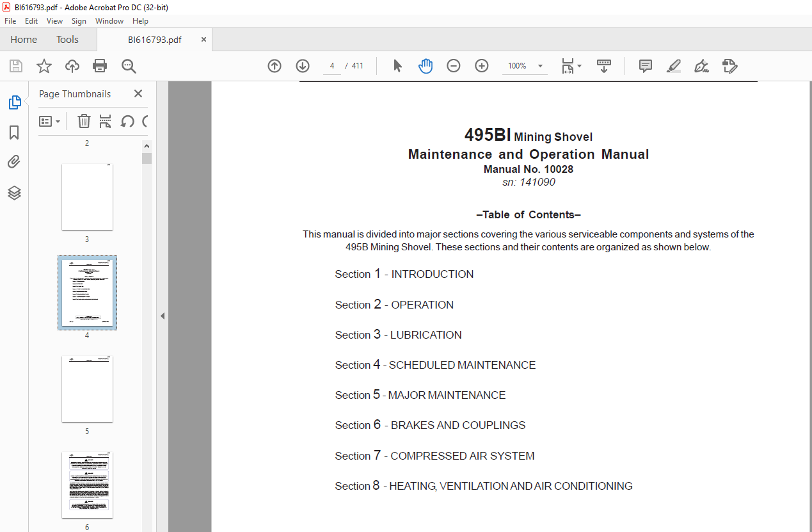
Task: Click Section 6 - BRAKES AND COUPLINGS text
Action: point(430,425)
